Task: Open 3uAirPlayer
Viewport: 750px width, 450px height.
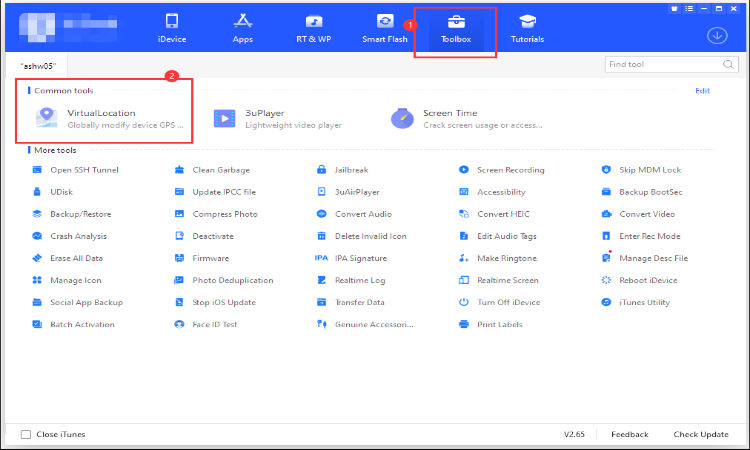Action: (x=348, y=192)
